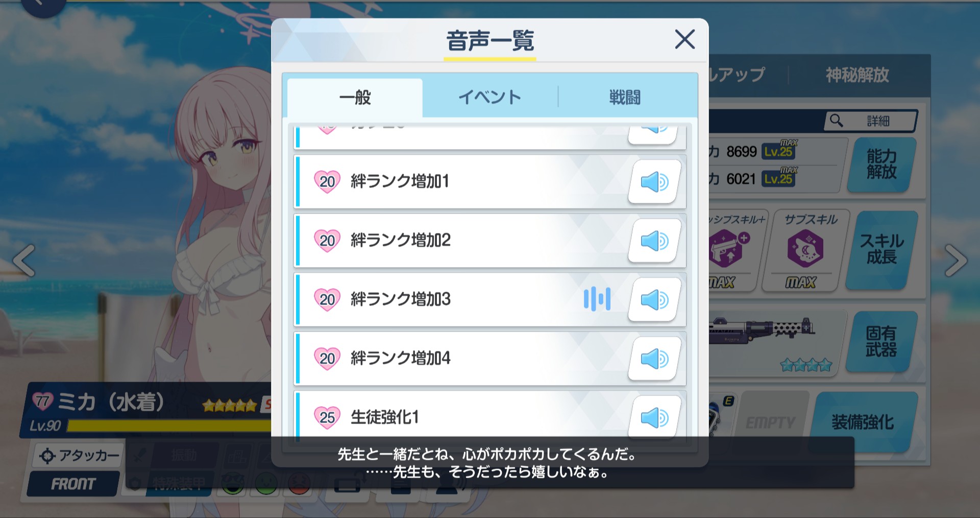The width and height of the screenshot is (980, 518).
Task: Play the 生徒強化1 voice clip
Action: [654, 417]
